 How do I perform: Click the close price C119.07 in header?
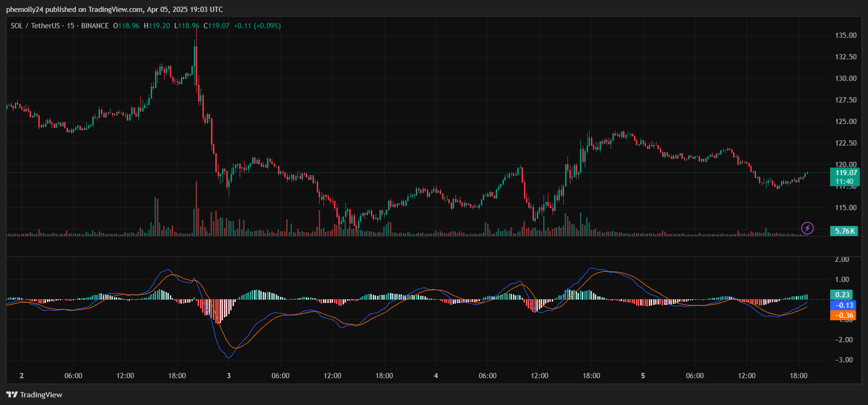216,26
